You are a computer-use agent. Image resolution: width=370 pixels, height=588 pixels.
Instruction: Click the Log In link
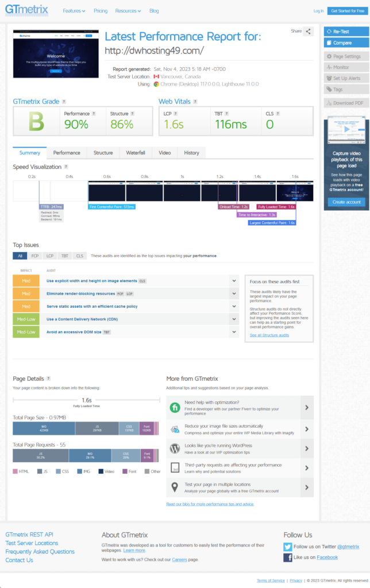319,11
